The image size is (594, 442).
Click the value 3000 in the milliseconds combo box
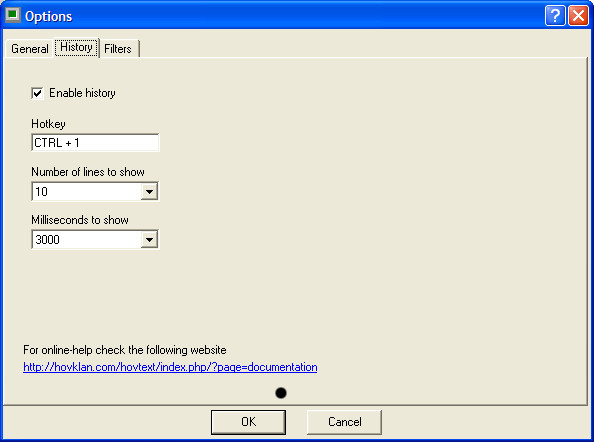click(x=47, y=240)
